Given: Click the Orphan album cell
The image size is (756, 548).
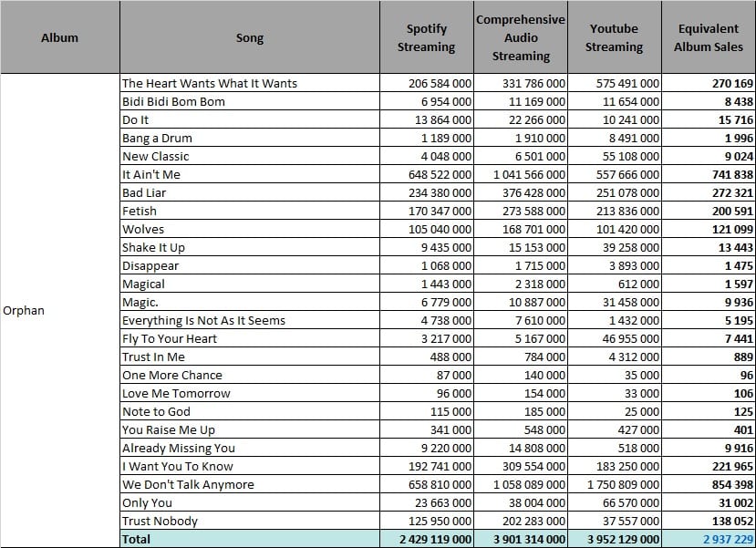Looking at the screenshot, I should [60, 310].
